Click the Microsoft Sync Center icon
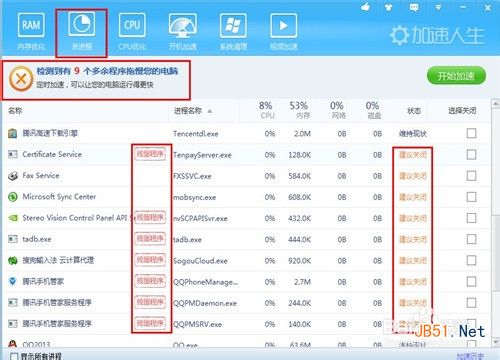The height and width of the screenshot is (360, 500). coord(13,197)
